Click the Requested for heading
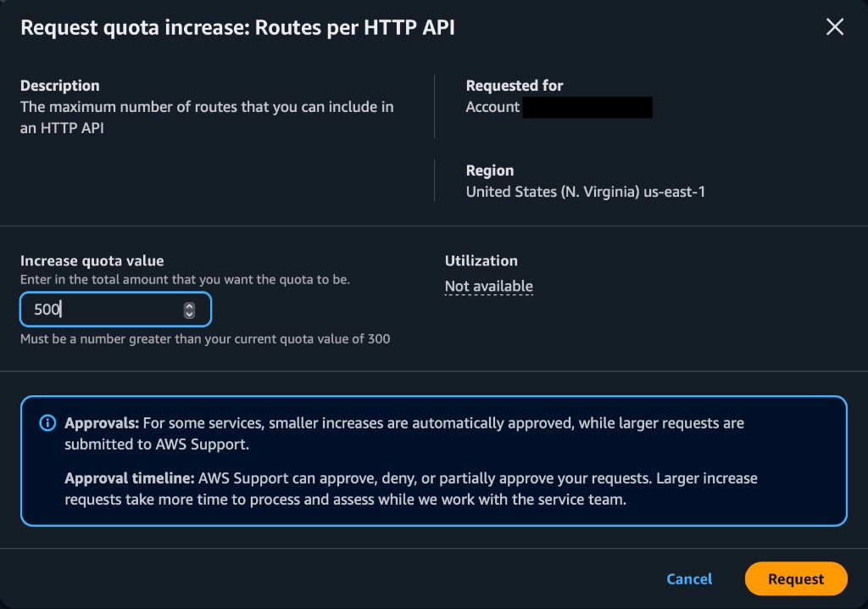This screenshot has width=868, height=609. 515,86
